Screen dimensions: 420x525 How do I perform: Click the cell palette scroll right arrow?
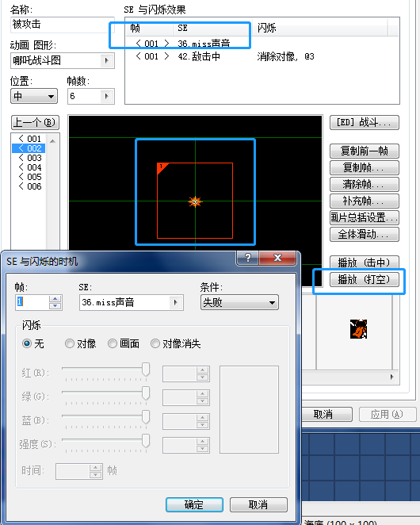click(x=392, y=377)
